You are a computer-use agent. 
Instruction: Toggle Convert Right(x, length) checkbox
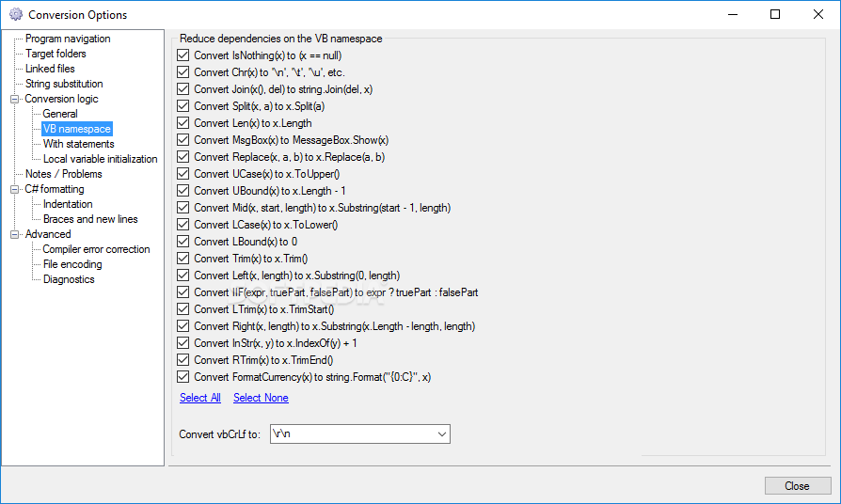pyautogui.click(x=182, y=325)
